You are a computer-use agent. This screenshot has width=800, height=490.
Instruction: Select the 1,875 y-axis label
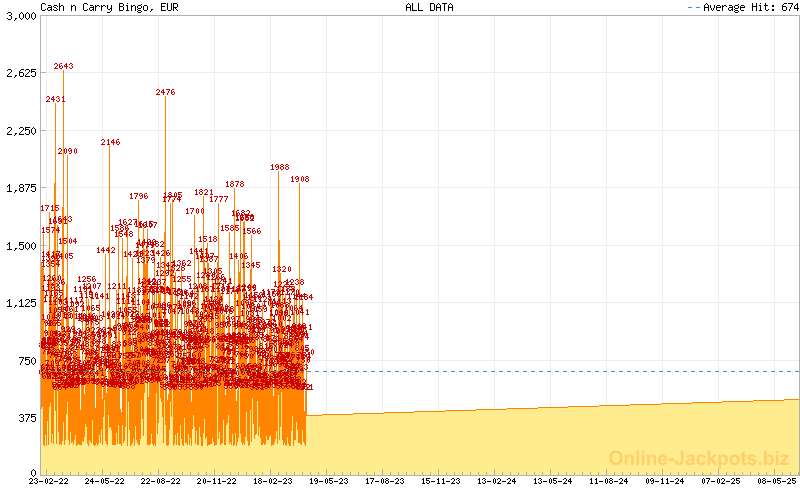pyautogui.click(x=20, y=188)
